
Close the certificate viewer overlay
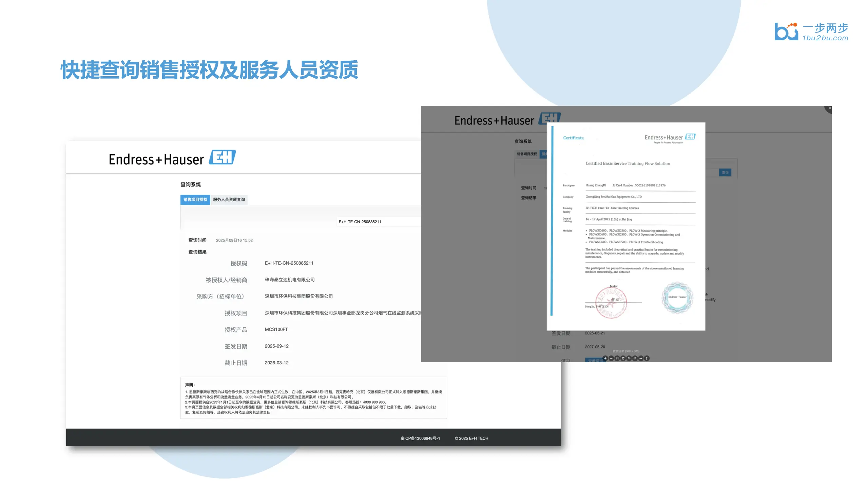pyautogui.click(x=829, y=108)
